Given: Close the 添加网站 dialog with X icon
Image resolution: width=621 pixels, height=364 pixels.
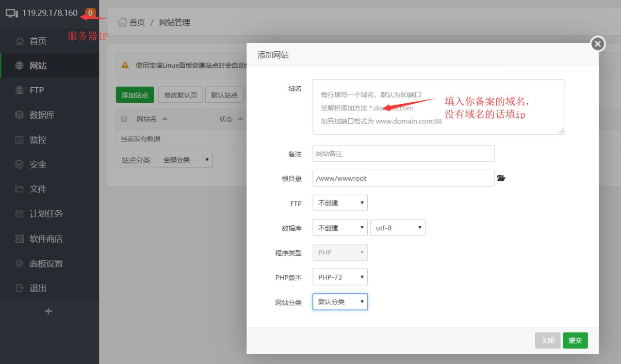Looking at the screenshot, I should (x=598, y=44).
